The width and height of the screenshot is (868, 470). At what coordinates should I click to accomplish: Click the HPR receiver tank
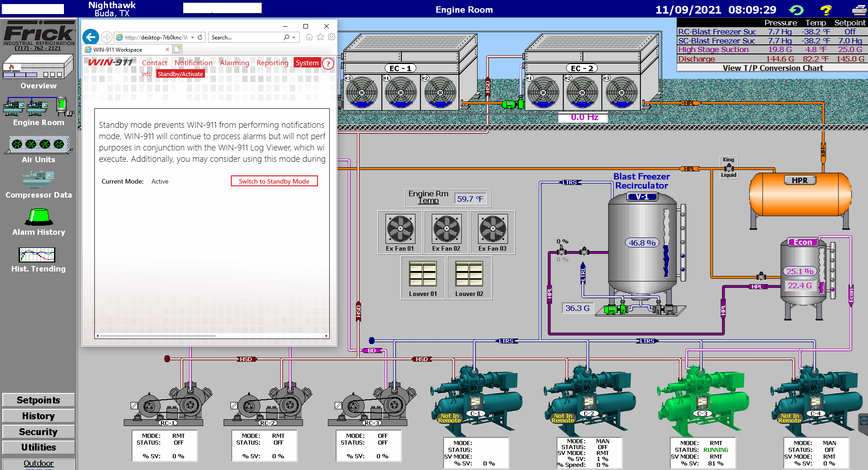(800, 195)
